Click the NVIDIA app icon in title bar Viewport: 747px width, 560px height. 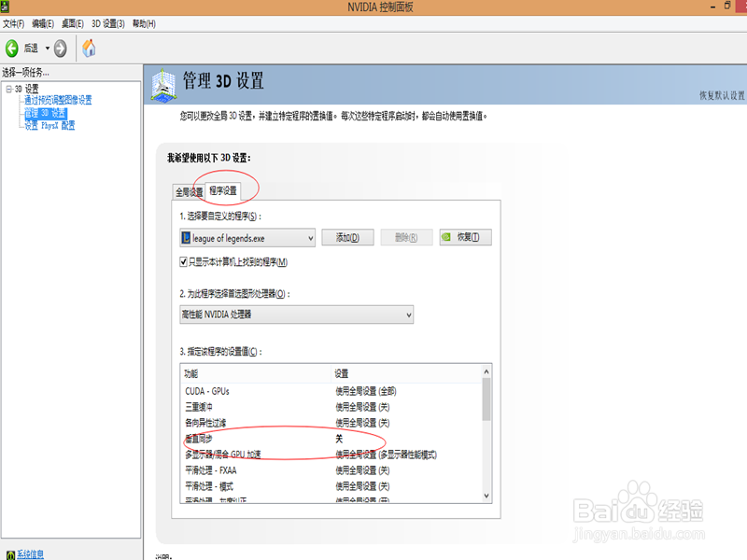click(x=5, y=7)
